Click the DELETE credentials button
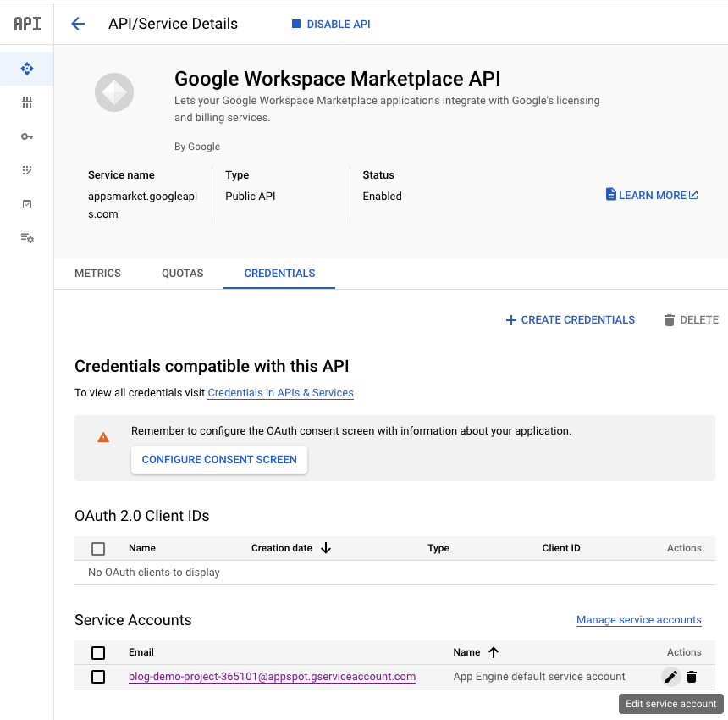Viewport: 728px width, 720px height. pyautogui.click(x=692, y=320)
